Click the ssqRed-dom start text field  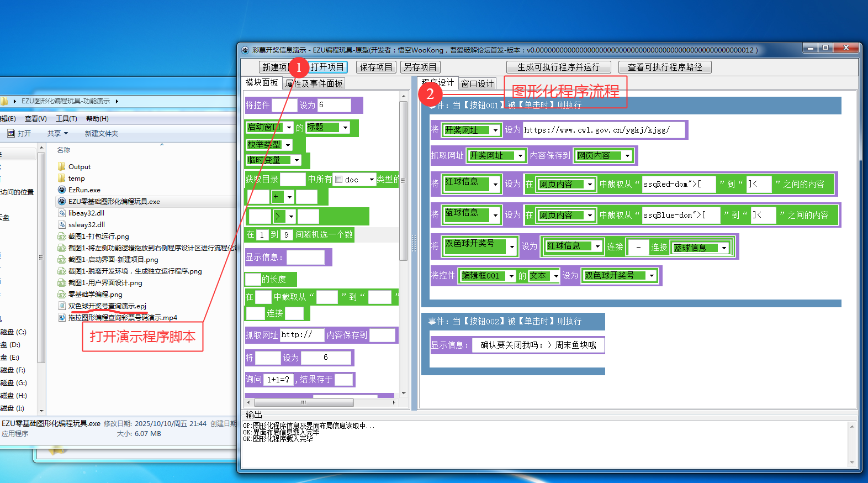tap(679, 184)
